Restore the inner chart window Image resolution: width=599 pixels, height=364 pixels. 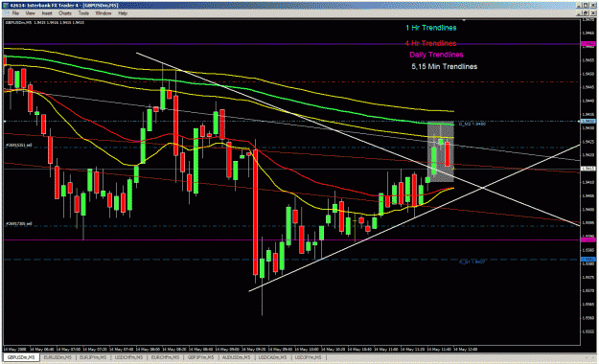point(587,13)
